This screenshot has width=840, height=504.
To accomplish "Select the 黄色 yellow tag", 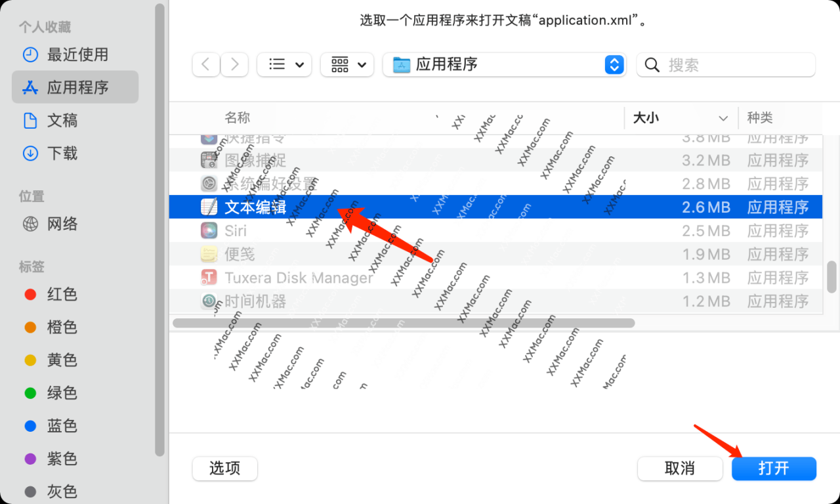I will [x=51, y=360].
